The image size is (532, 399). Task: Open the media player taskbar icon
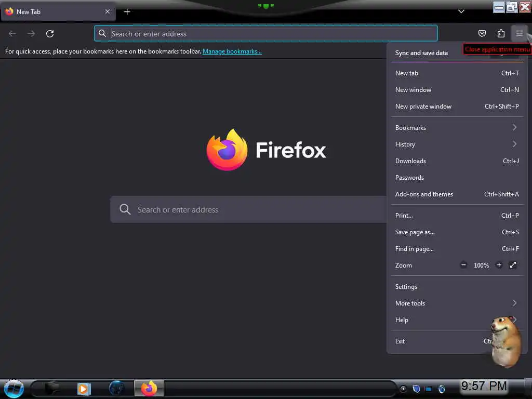[x=84, y=389]
